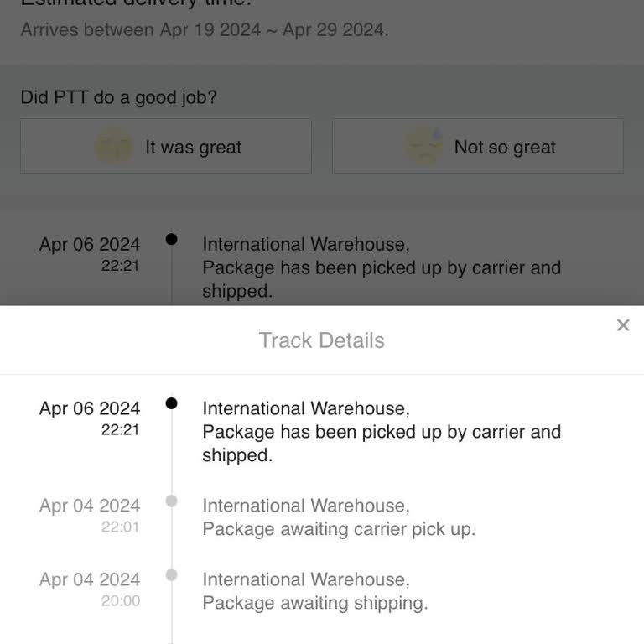Click the Apr 04 2024 22:01 timestamp
Viewport: 644px width, 644px height.
[90, 515]
